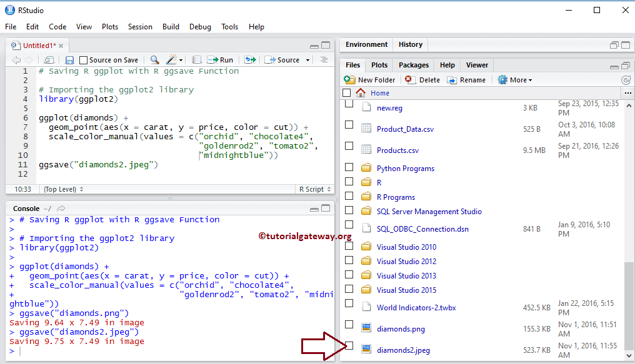The image size is (635, 364).
Task: Open the Source button dropdown arrow
Action: pyautogui.click(x=307, y=60)
